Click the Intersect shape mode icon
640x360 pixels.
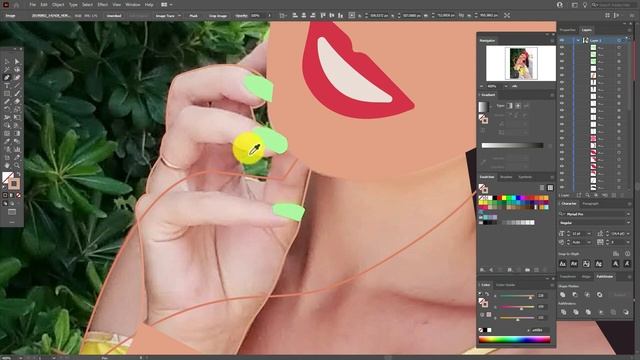coord(587,295)
